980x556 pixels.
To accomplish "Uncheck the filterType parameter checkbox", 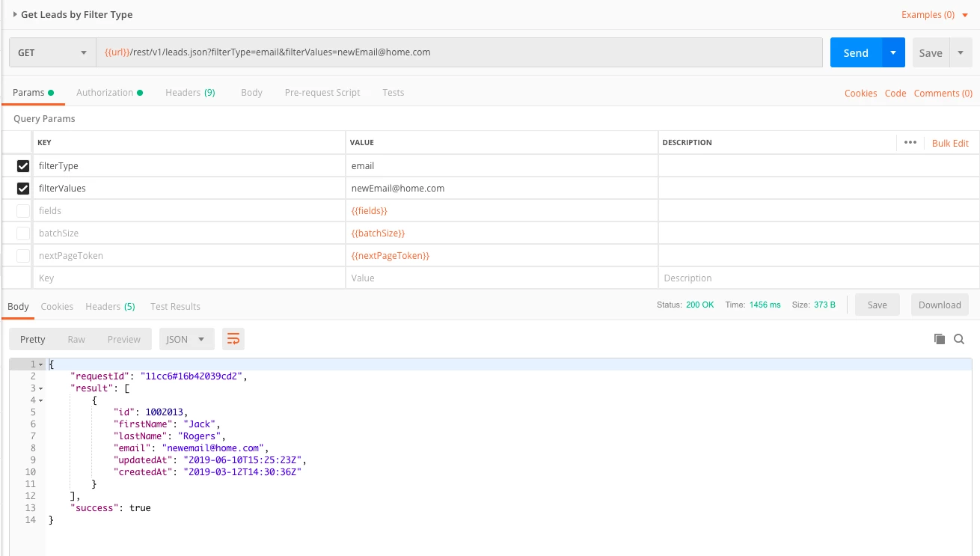I will (x=23, y=166).
